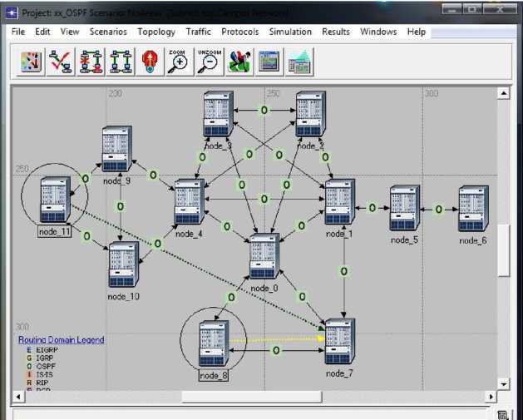The image size is (523, 420).
Task: Select router node_11
Action: click(x=55, y=200)
